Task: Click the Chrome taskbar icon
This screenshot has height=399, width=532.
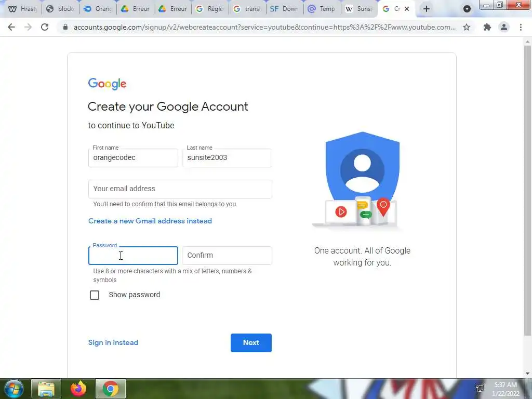Action: 111,389
